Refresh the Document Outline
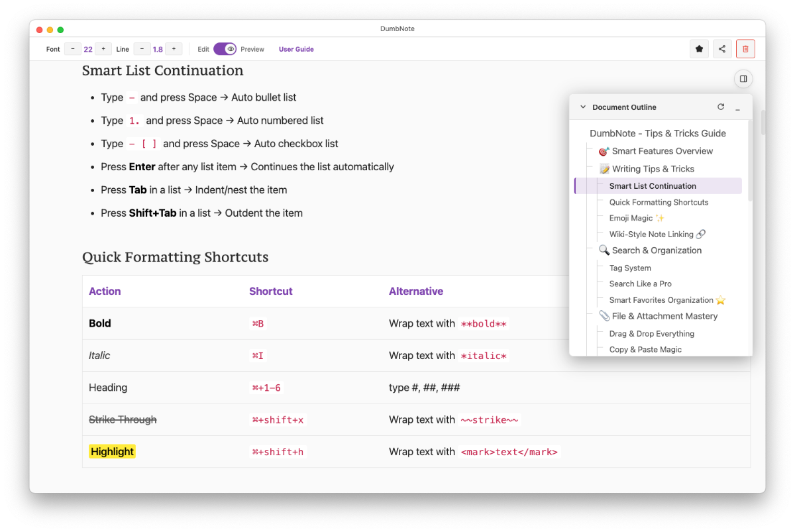Image resolution: width=795 pixels, height=532 pixels. coord(721,107)
